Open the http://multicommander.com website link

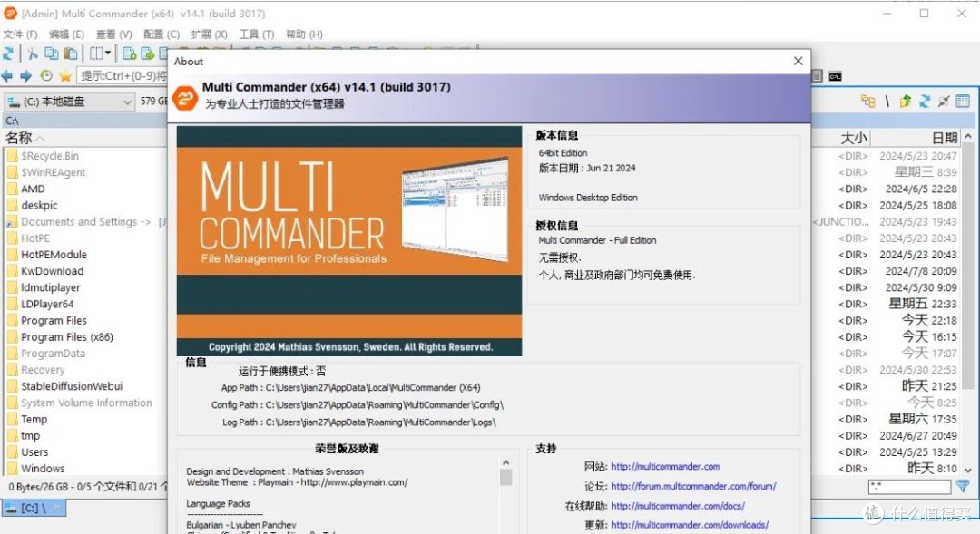[665, 467]
